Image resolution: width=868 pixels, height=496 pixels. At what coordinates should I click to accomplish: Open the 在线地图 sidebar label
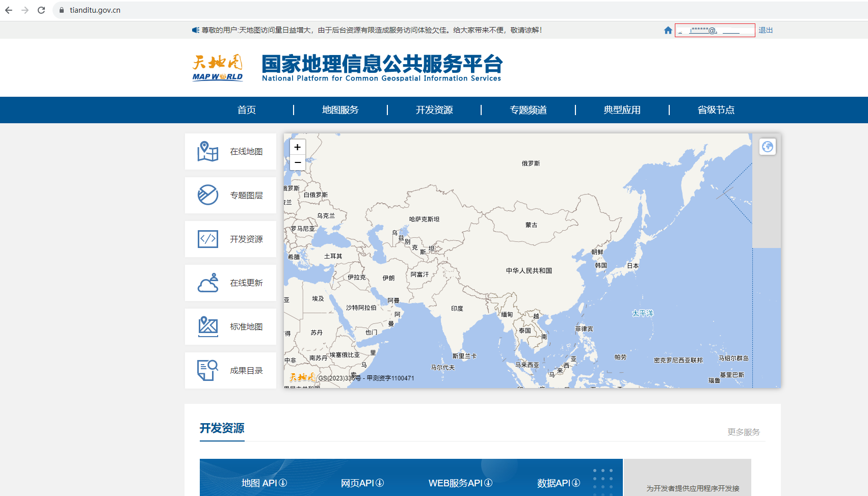[246, 152]
